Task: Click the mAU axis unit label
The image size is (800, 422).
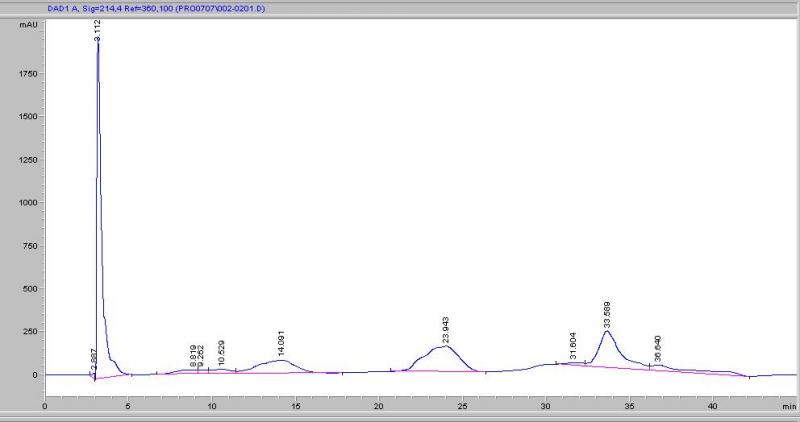Action: (x=29, y=24)
